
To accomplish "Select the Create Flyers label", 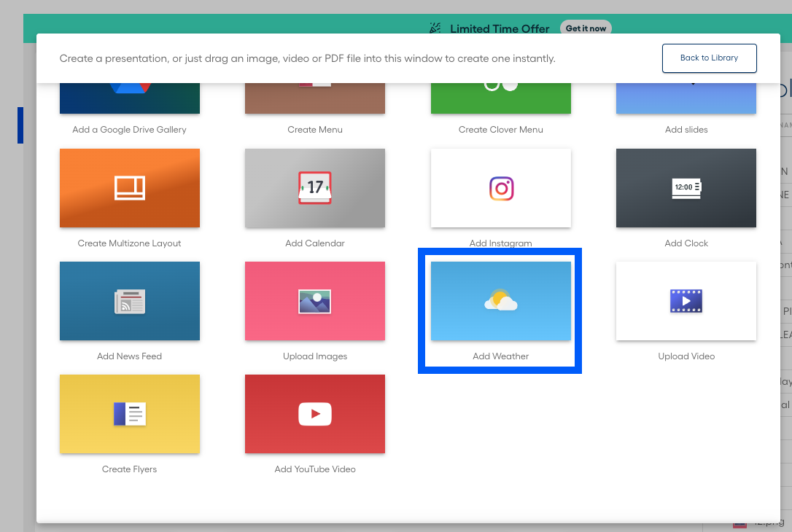I will (129, 469).
